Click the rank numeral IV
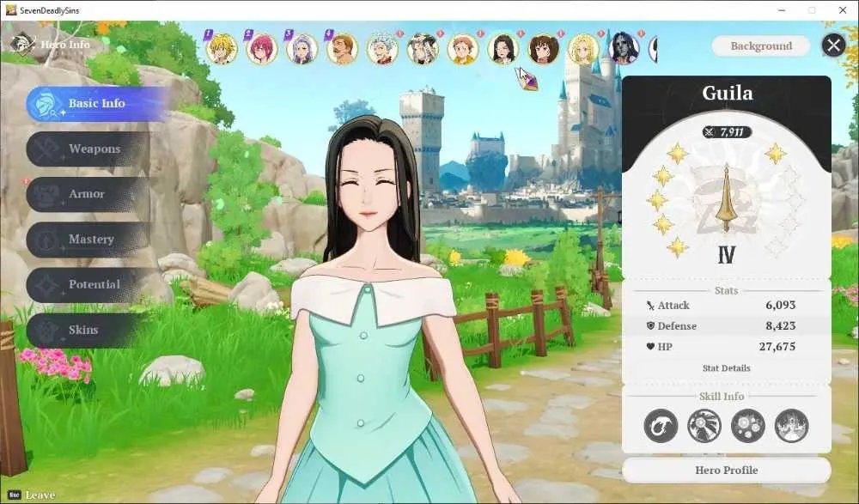Image resolution: width=859 pixels, height=504 pixels. pyautogui.click(x=727, y=255)
